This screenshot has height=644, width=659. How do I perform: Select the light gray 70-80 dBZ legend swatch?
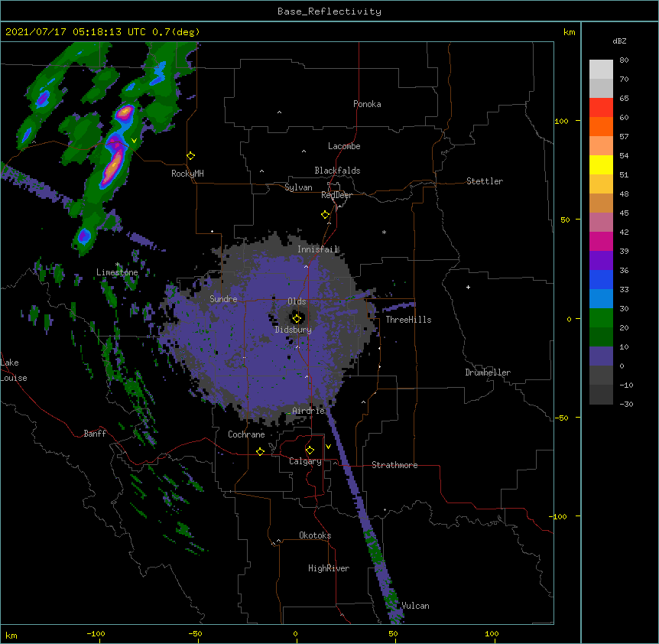(x=601, y=70)
